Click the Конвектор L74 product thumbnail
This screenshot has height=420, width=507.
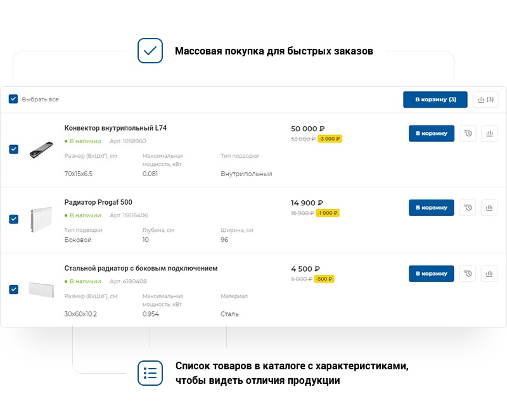[41, 150]
